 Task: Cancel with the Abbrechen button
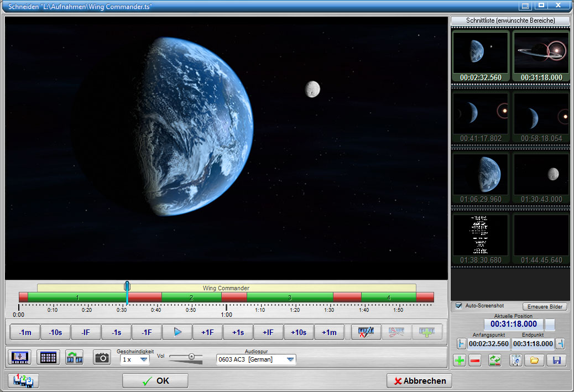coord(419,380)
